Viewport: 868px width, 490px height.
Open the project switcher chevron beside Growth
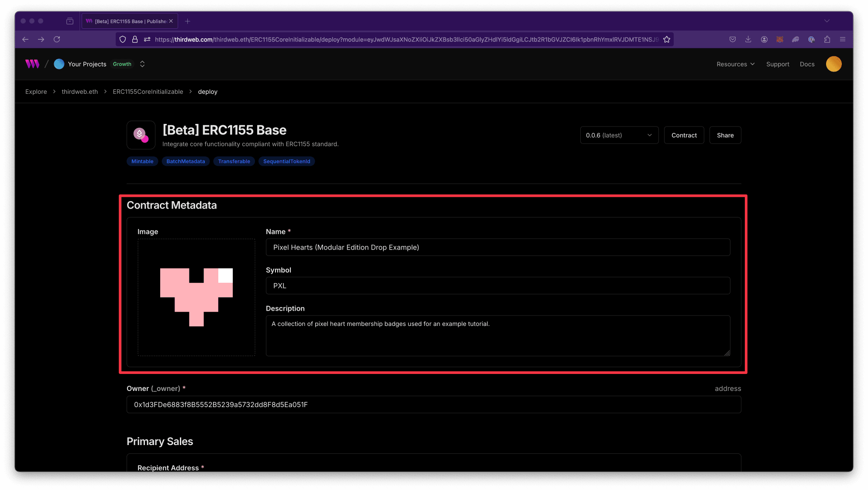(x=142, y=64)
